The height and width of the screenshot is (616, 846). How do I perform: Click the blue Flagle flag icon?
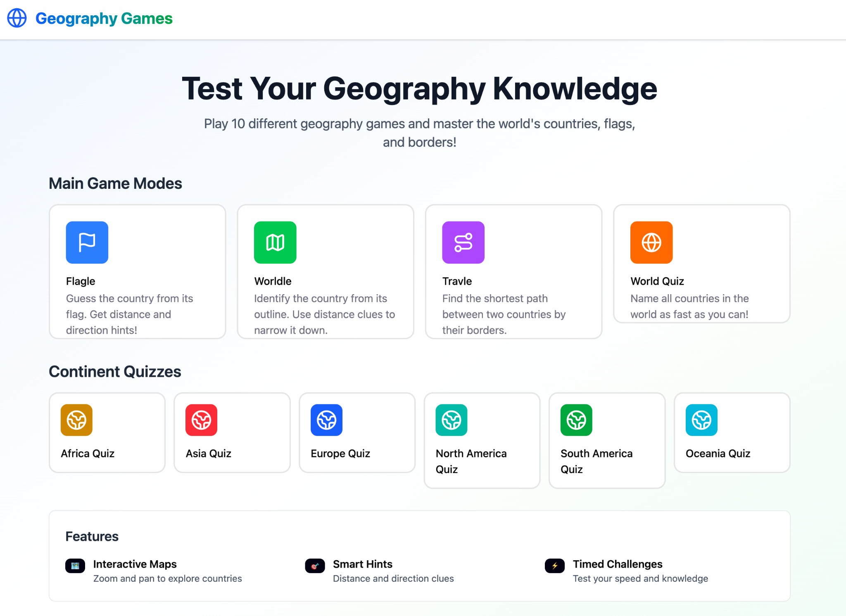(87, 243)
